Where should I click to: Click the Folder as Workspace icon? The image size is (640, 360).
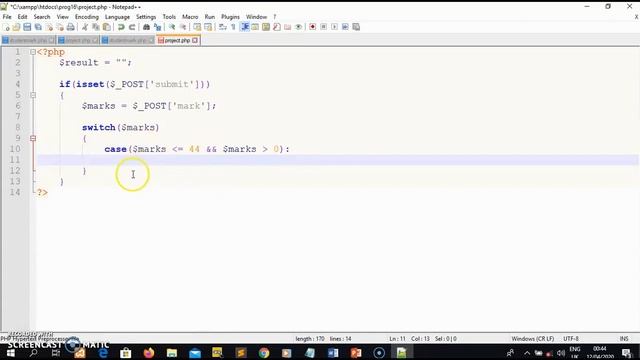click(287, 27)
